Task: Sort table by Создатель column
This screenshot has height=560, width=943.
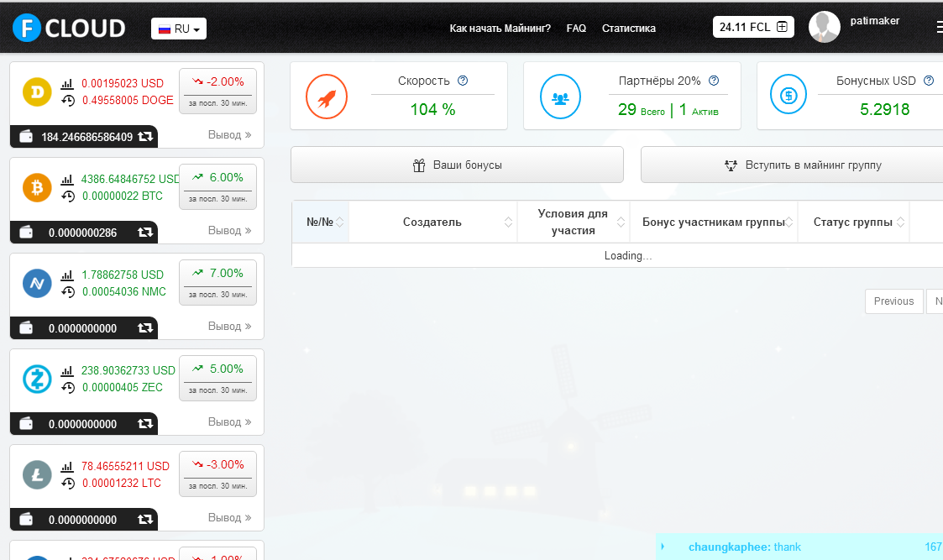Action: [x=432, y=222]
